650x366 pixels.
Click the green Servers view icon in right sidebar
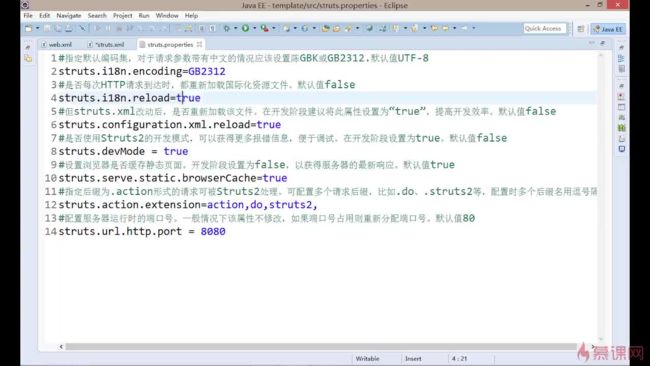621,128
